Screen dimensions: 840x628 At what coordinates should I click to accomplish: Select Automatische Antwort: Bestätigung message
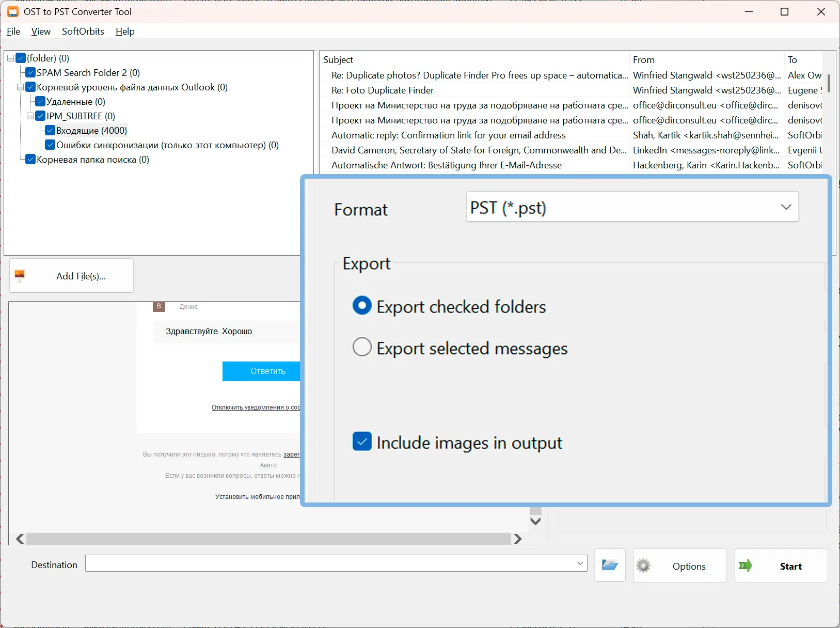tap(447, 165)
